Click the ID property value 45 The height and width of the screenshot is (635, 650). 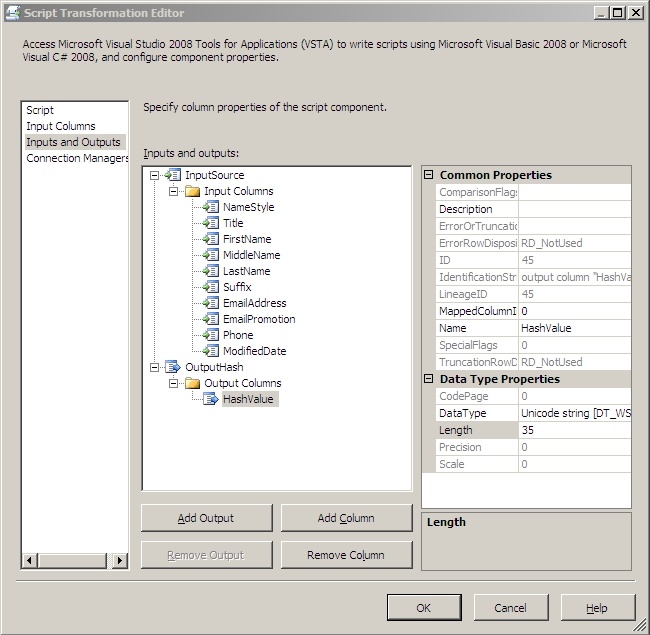coord(575,260)
